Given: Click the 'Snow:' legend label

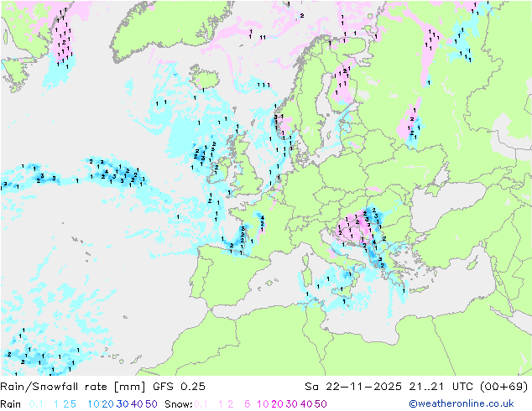Looking at the screenshot, I should pyautogui.click(x=179, y=404).
